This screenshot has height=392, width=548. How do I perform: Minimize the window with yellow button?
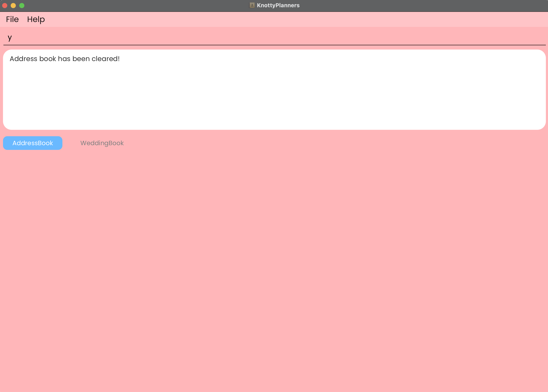tap(13, 6)
